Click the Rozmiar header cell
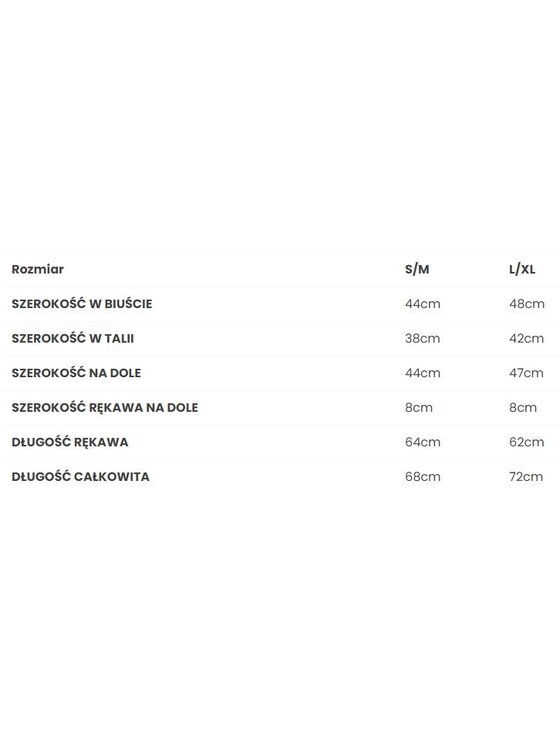 coord(38,269)
